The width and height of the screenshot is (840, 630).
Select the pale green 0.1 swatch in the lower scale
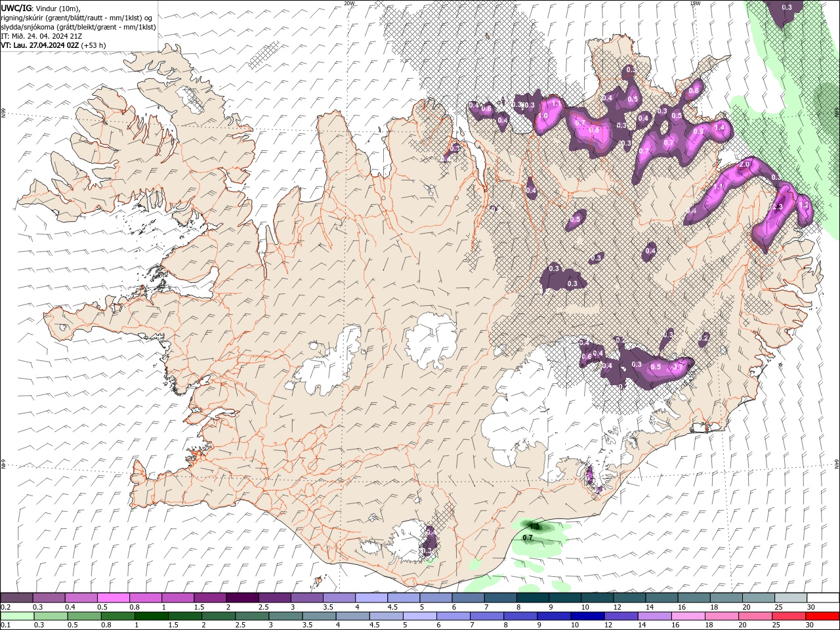tap(17, 616)
